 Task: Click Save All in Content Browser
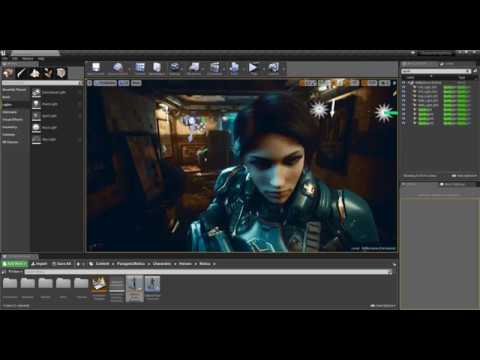62,264
